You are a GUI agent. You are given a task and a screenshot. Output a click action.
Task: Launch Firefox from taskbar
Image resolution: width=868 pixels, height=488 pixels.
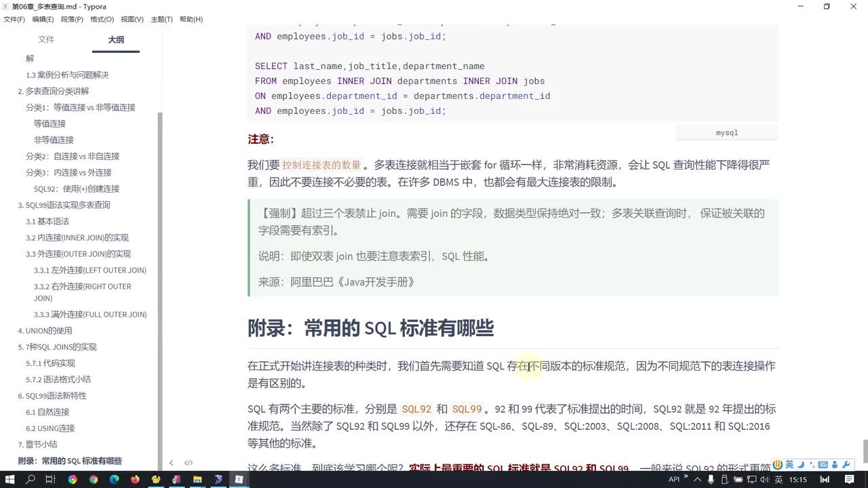pos(135,479)
